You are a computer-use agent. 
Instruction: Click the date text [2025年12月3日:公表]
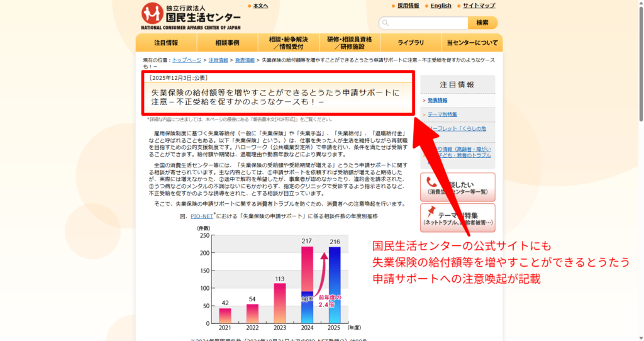[x=178, y=77]
